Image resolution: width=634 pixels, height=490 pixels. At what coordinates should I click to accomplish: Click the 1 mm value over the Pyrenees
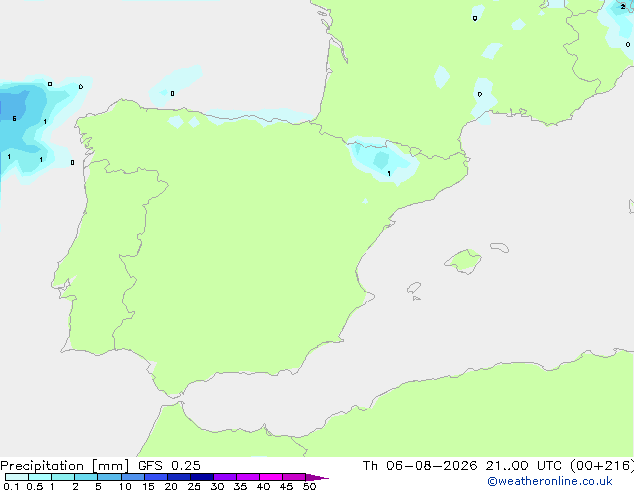pyautogui.click(x=389, y=173)
